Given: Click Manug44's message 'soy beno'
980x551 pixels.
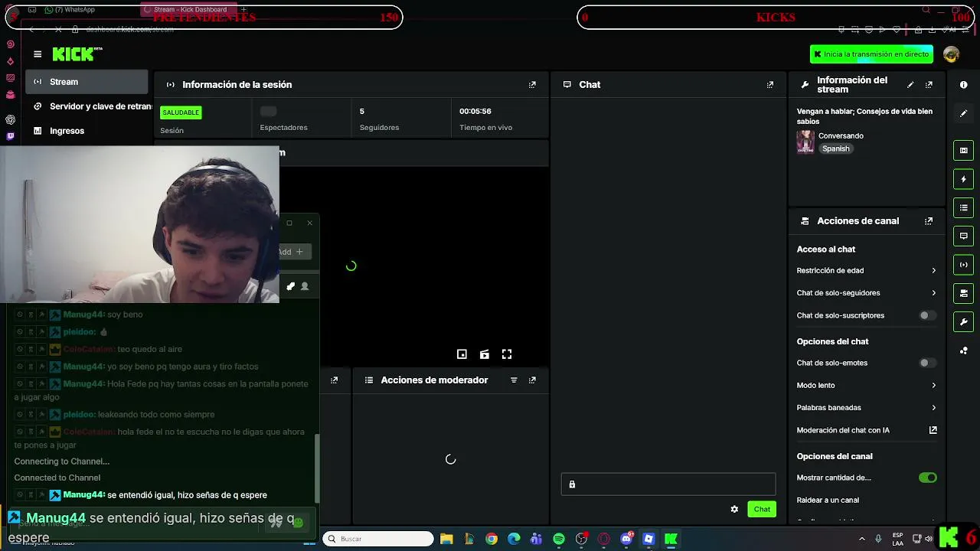Looking at the screenshot, I should click(x=125, y=315).
